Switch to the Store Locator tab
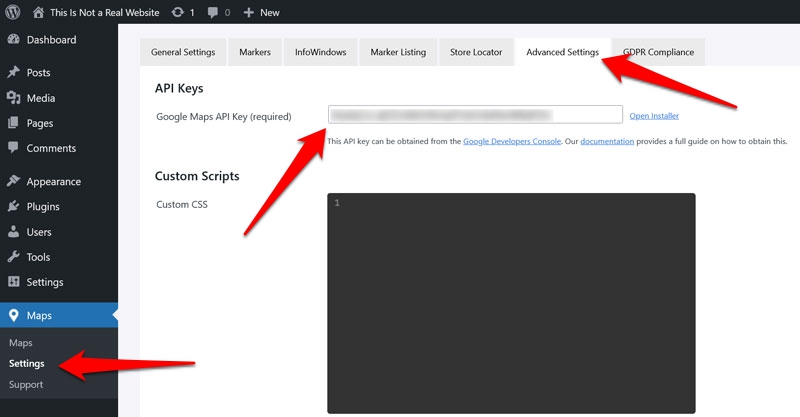800x417 pixels. tap(476, 52)
